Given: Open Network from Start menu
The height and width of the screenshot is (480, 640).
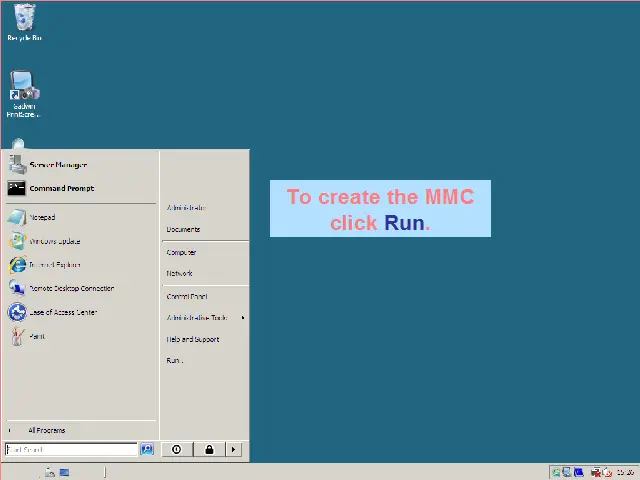Looking at the screenshot, I should 179,273.
